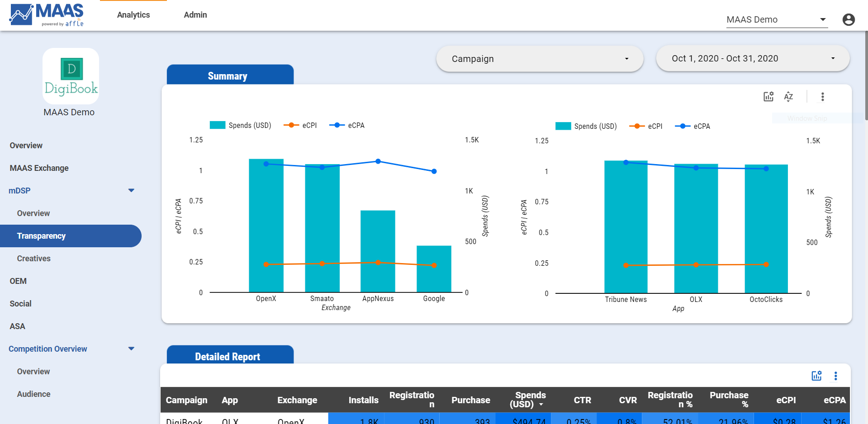Screen dimensions: 868x424
Task: Open the MAAS Demo account selector
Action: (776, 19)
